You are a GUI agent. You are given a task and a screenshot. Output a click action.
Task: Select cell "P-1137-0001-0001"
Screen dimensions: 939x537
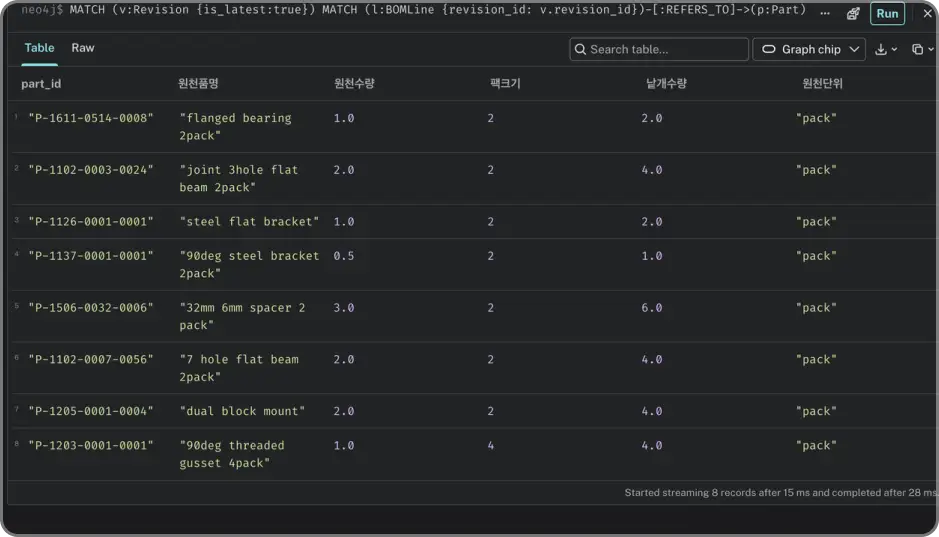91,256
